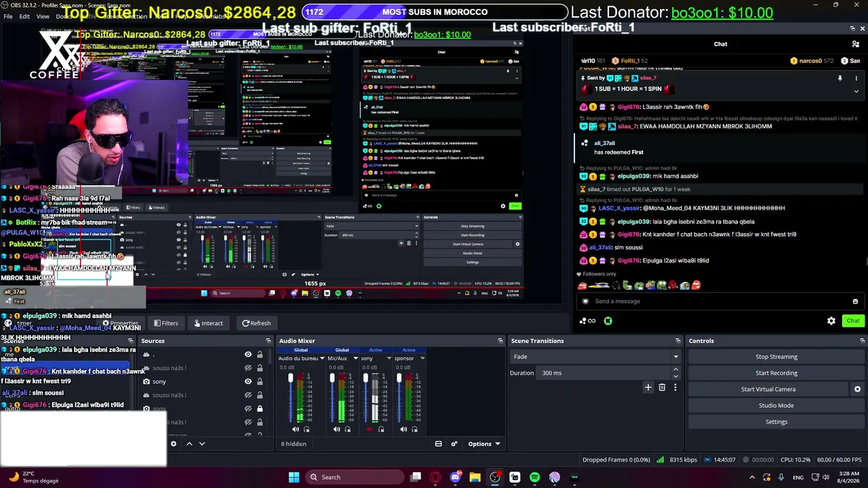Screen dimensions: 868x488
Task: Hide the visible sony source
Action: coord(248,382)
